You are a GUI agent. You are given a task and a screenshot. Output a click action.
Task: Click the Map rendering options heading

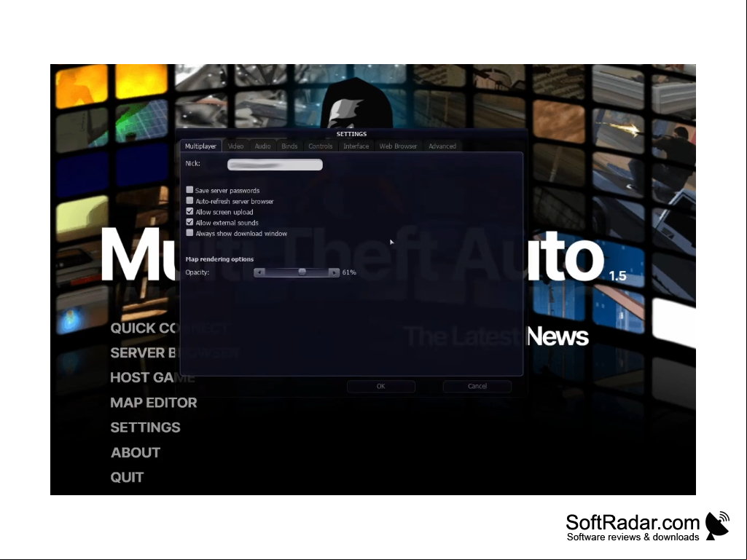(x=219, y=259)
